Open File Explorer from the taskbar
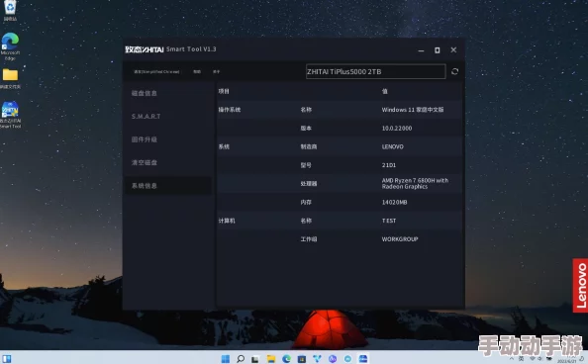 (271, 359)
